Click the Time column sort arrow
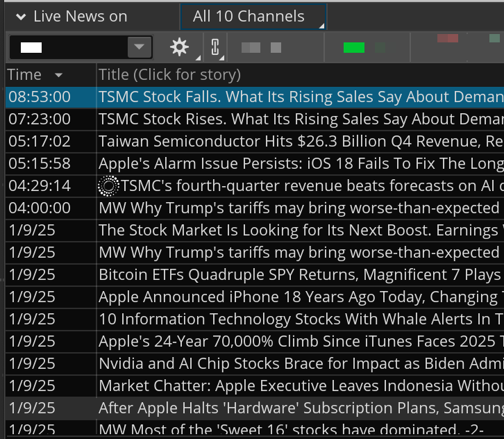Screen dimensions: 504x439 pos(58,75)
